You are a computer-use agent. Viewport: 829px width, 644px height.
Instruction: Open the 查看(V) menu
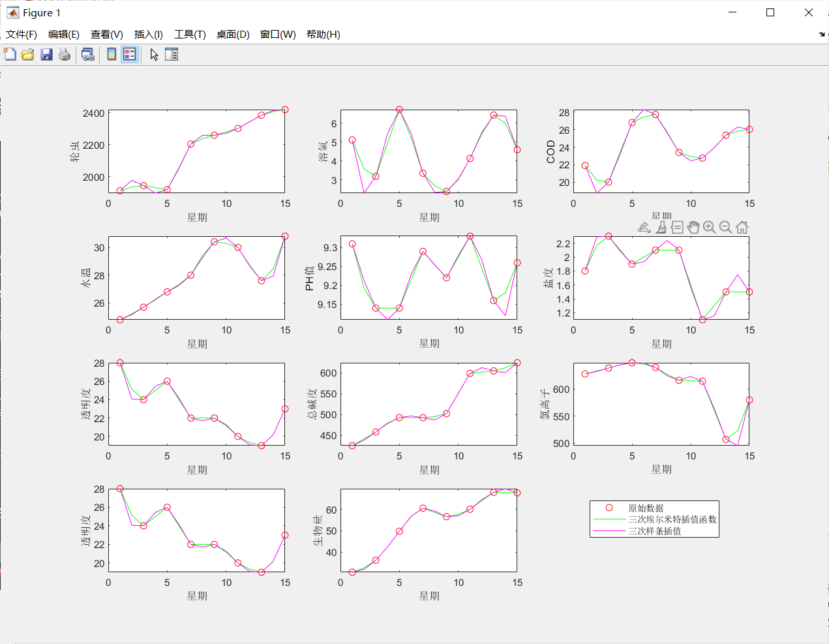click(x=107, y=35)
